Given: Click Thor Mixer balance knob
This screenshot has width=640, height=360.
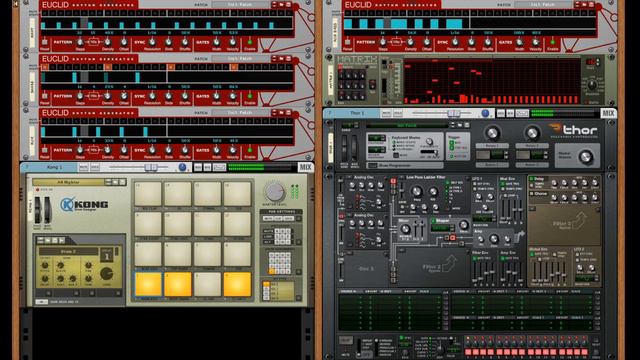Looking at the screenshot, I should pos(405,230).
